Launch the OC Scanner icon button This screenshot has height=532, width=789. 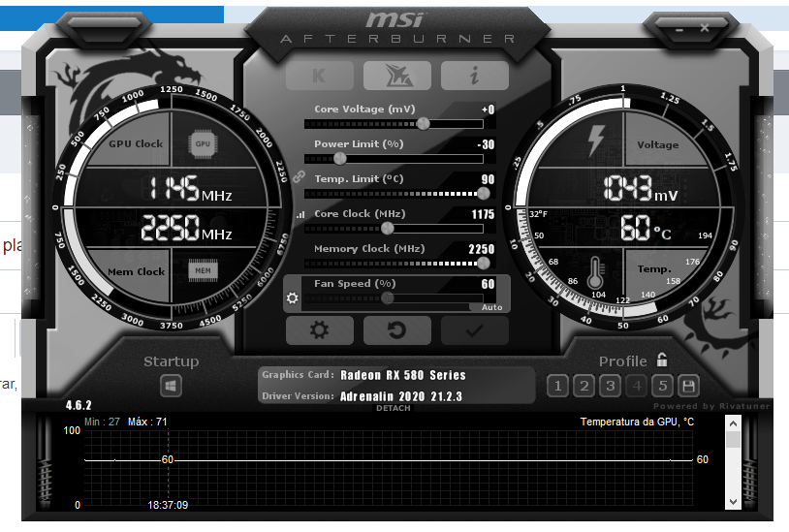coord(397,76)
